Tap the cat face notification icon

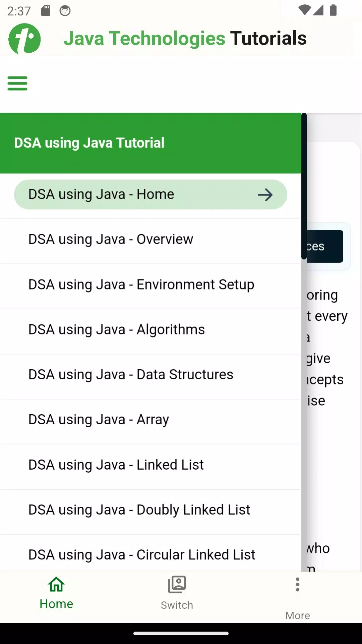[x=65, y=11]
